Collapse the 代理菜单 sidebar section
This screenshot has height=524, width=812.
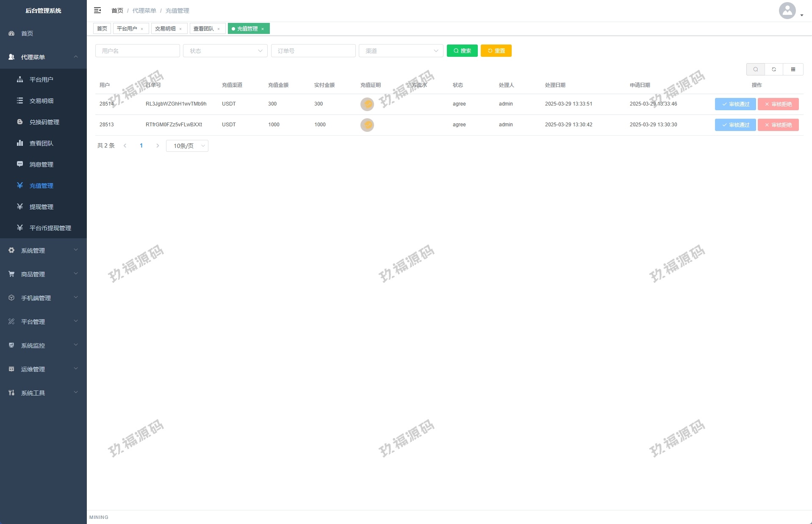pyautogui.click(x=43, y=57)
